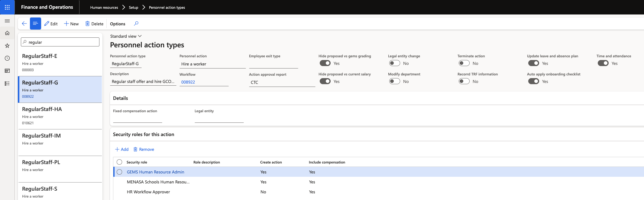The width and height of the screenshot is (644, 200).
Task: Open the Personnel action dropdown field
Action: [x=212, y=64]
